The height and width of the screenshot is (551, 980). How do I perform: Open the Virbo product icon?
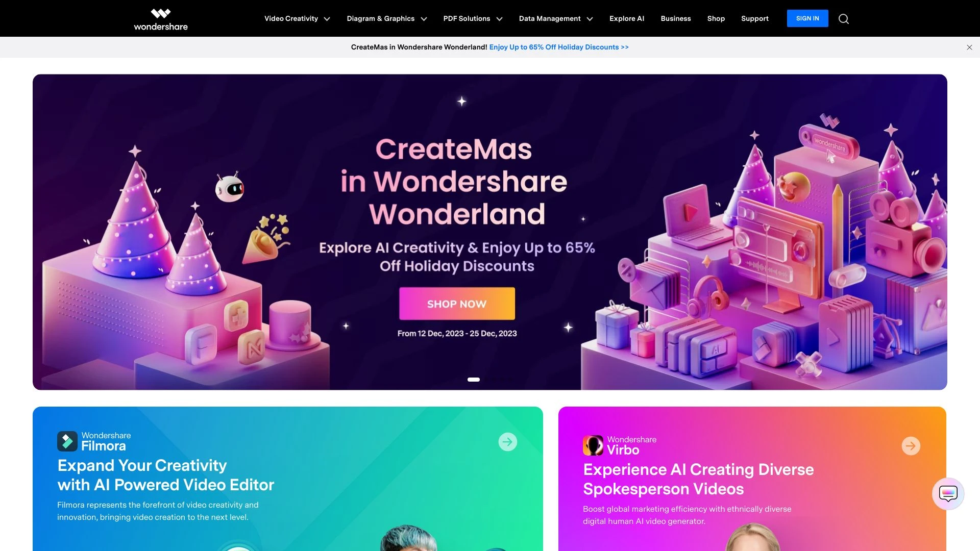click(592, 445)
